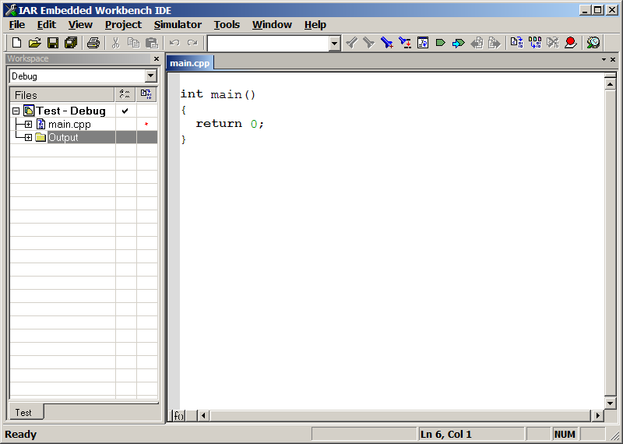Open a file with the folder icon
623x444 pixels.
pos(35,43)
